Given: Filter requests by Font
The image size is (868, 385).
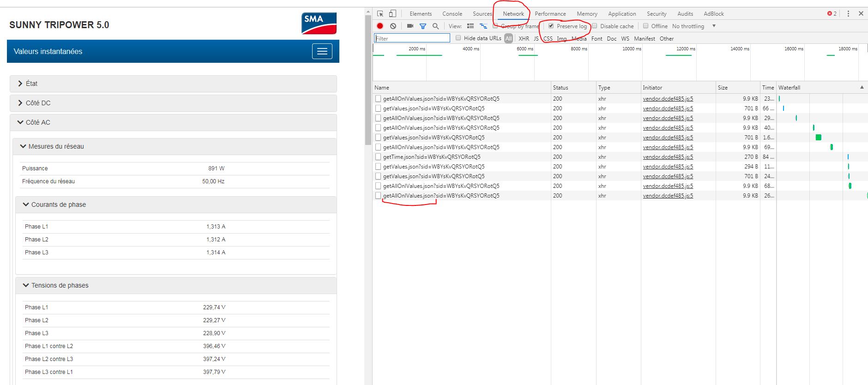Looking at the screenshot, I should coord(597,39).
